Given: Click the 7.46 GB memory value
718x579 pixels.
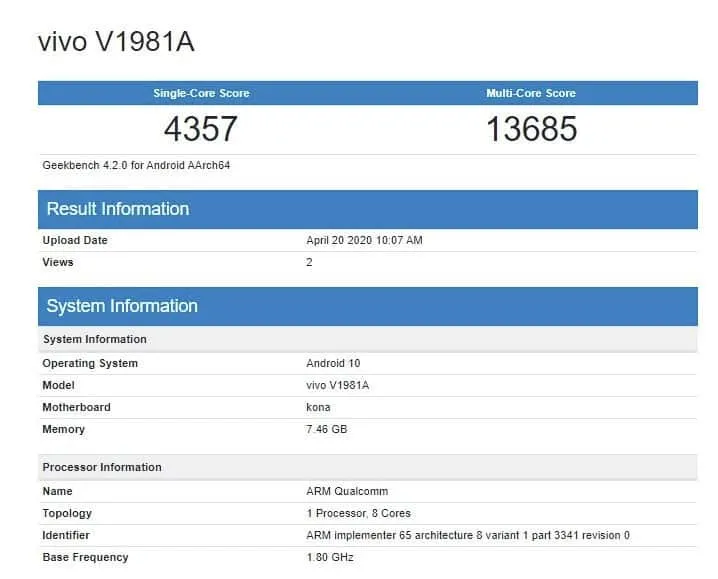Looking at the screenshot, I should click(326, 429).
